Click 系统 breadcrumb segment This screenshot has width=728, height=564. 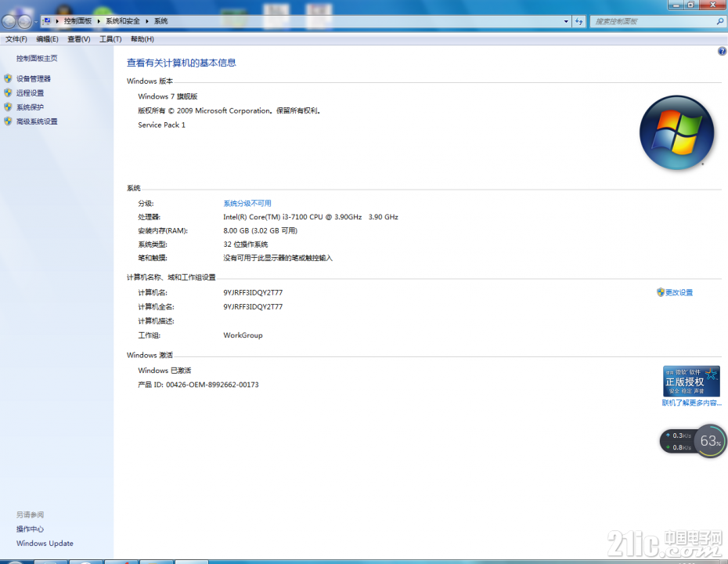(160, 21)
